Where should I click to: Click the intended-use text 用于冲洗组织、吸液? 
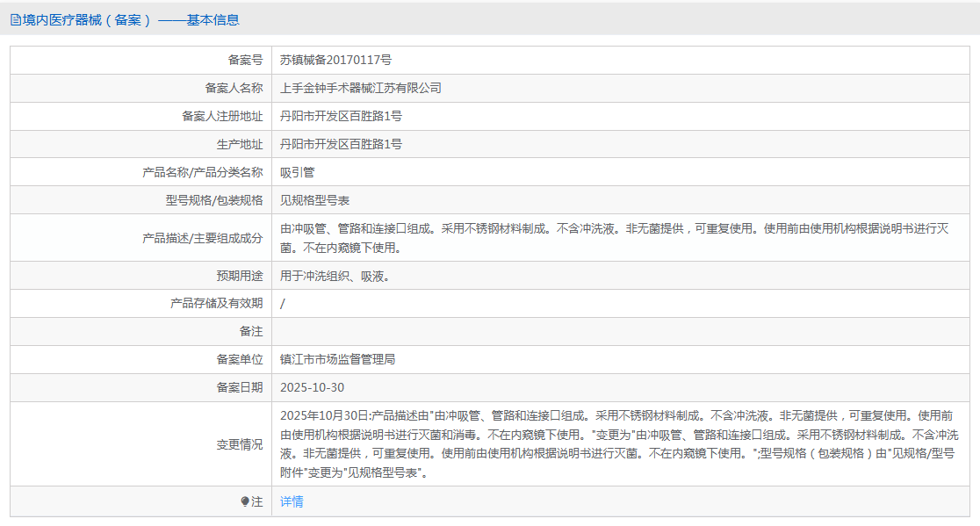pos(335,276)
